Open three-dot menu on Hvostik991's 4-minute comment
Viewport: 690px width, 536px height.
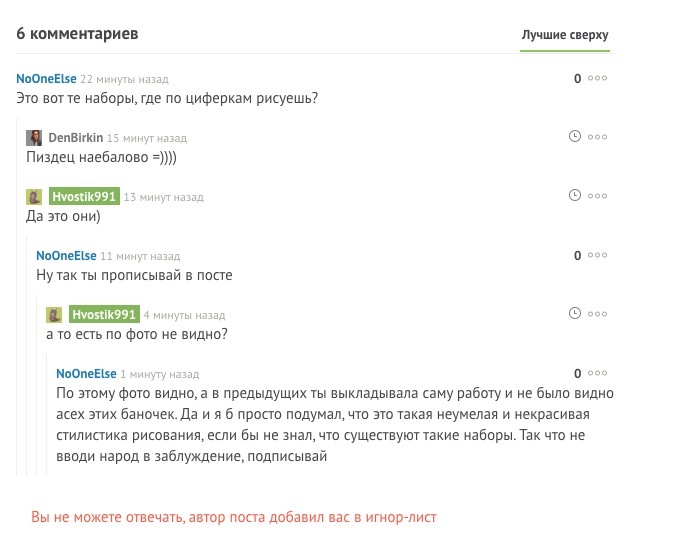point(598,314)
